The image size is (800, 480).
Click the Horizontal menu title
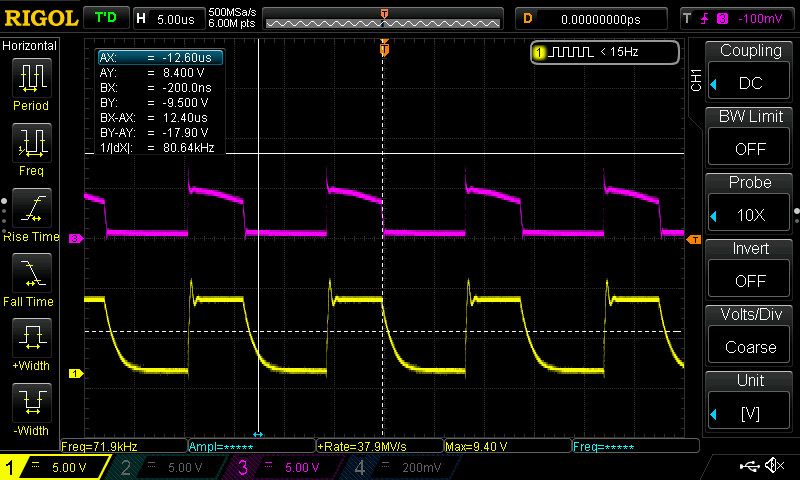point(30,46)
